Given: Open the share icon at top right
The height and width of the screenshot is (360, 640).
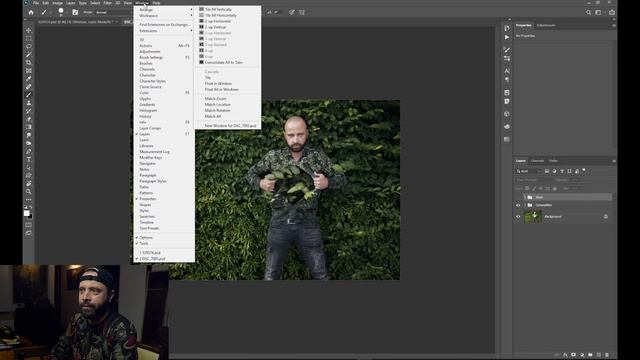Looking at the screenshot, I should 612,12.
